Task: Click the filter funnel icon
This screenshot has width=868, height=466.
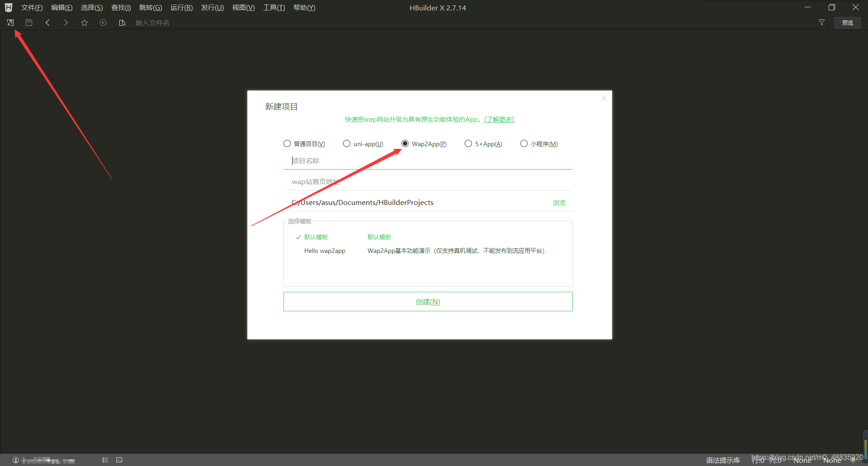Action: pos(821,23)
